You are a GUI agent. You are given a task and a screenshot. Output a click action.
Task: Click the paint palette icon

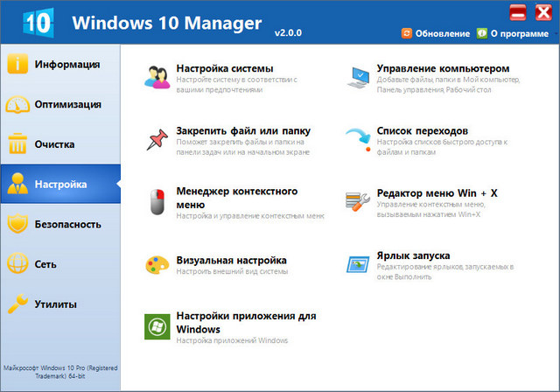tap(157, 265)
